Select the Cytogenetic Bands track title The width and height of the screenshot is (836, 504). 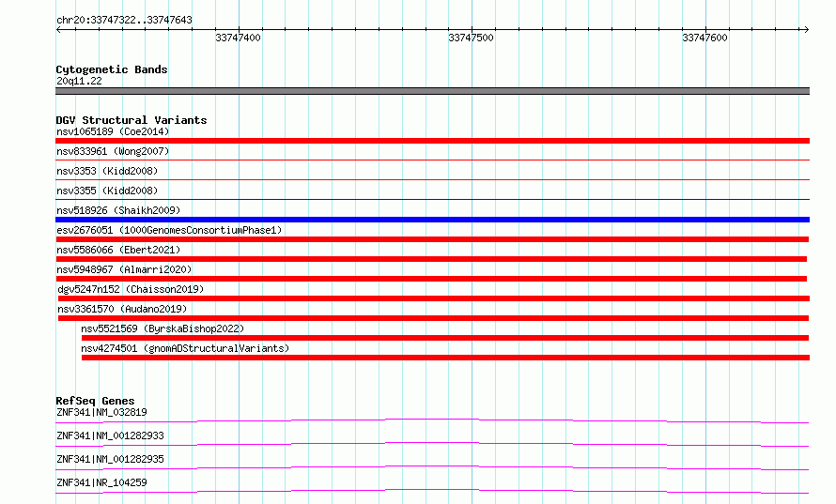pyautogui.click(x=112, y=69)
